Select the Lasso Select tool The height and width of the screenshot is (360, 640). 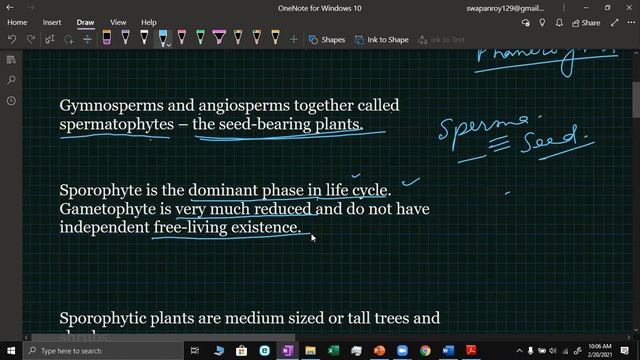point(69,40)
